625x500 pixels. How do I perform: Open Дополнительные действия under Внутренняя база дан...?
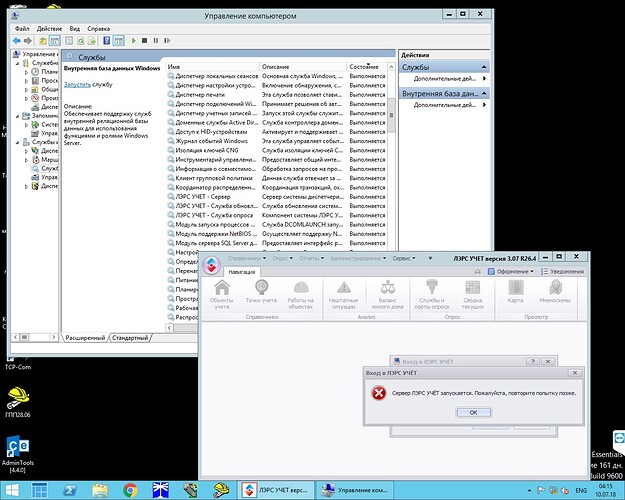click(x=445, y=105)
